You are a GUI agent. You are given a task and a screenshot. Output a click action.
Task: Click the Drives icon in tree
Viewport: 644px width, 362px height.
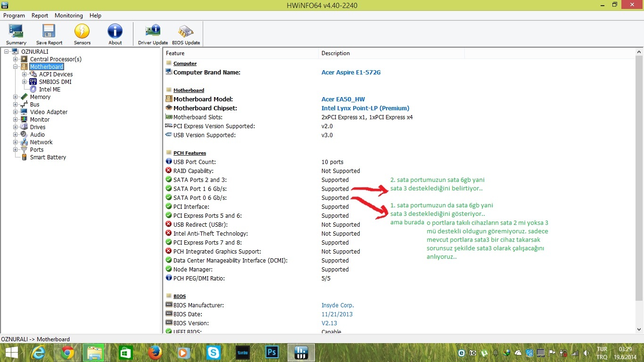(25, 127)
